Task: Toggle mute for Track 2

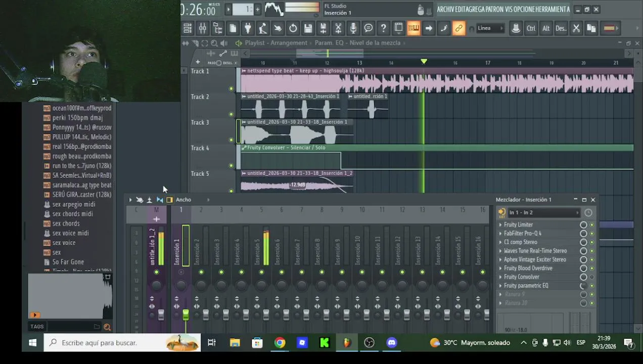Action: point(232,114)
